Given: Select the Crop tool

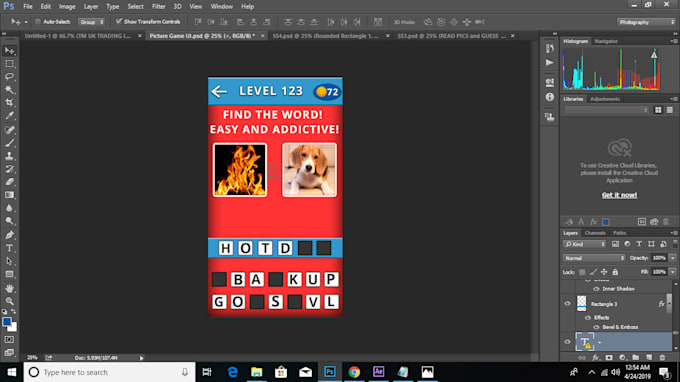Looking at the screenshot, I should (9, 103).
